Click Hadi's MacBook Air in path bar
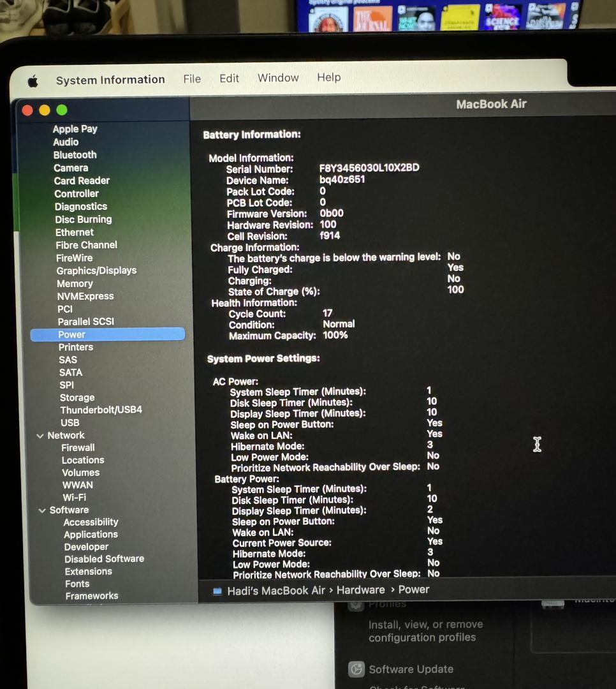Image resolution: width=616 pixels, height=689 pixels. 276,591
